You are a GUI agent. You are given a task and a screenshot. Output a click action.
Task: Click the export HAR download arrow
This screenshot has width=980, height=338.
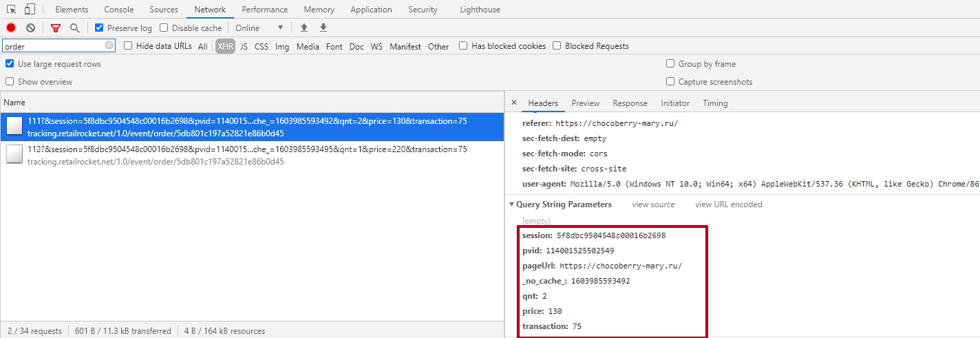click(x=323, y=28)
